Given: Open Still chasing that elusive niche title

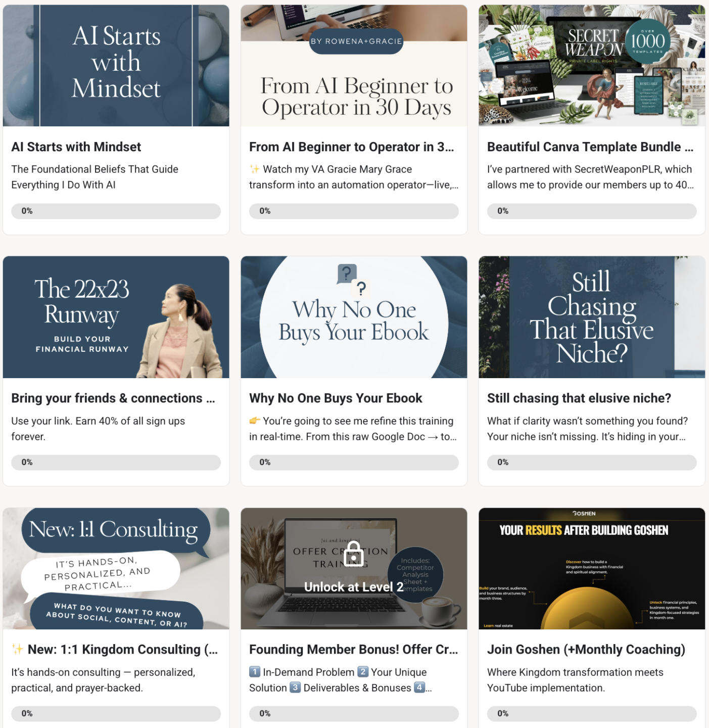Looking at the screenshot, I should pos(579,398).
